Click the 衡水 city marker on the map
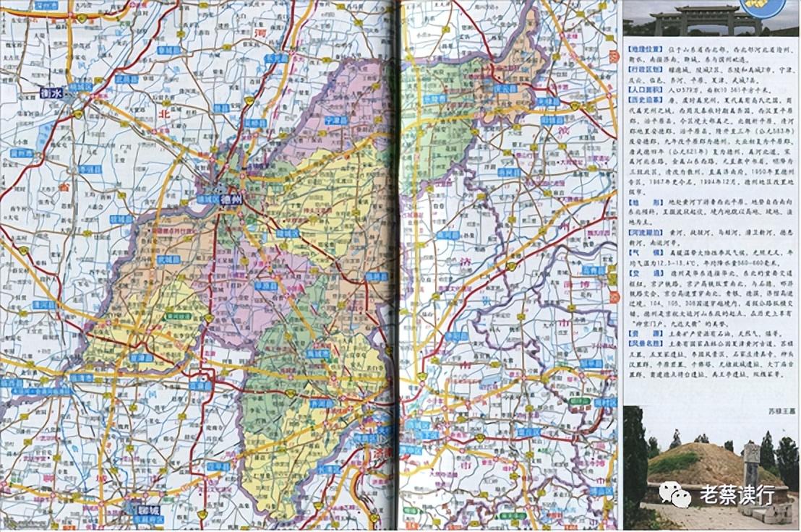This screenshot has width=801, height=532. pyautogui.click(x=51, y=93)
